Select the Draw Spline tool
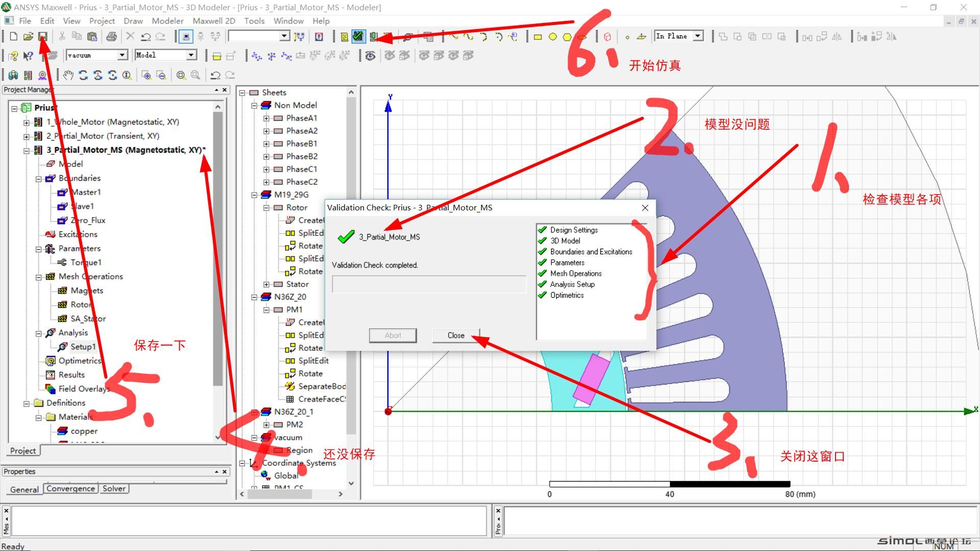 (x=469, y=36)
